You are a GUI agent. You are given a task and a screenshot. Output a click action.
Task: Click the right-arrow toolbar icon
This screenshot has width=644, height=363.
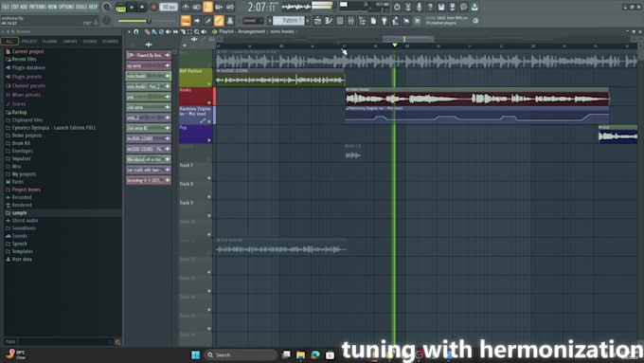(x=197, y=21)
